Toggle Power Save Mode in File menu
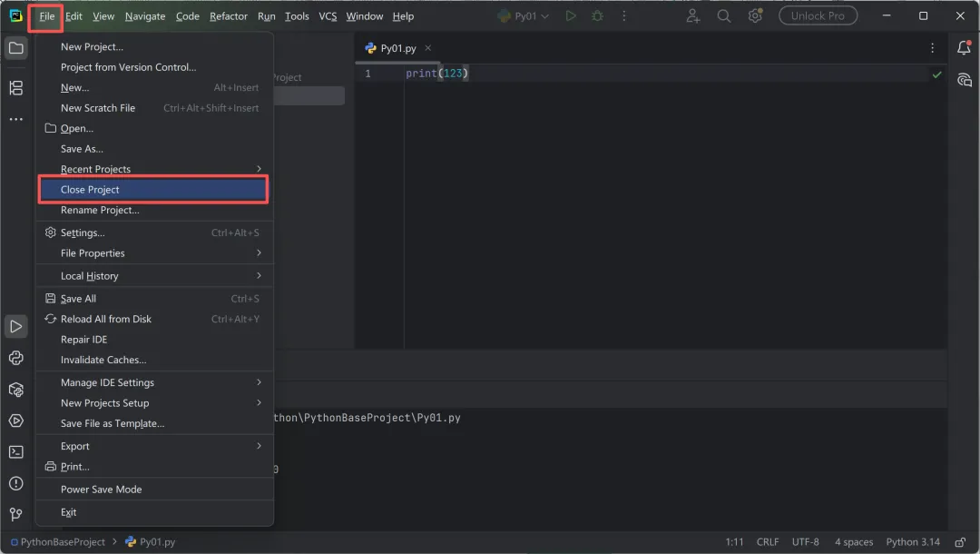The height and width of the screenshot is (554, 980). tap(154, 489)
